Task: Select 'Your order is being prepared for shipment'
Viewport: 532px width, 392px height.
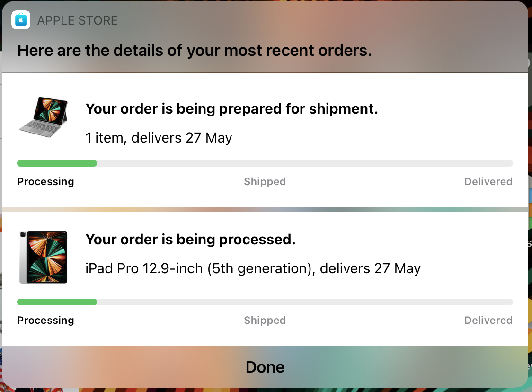Action: [231, 109]
